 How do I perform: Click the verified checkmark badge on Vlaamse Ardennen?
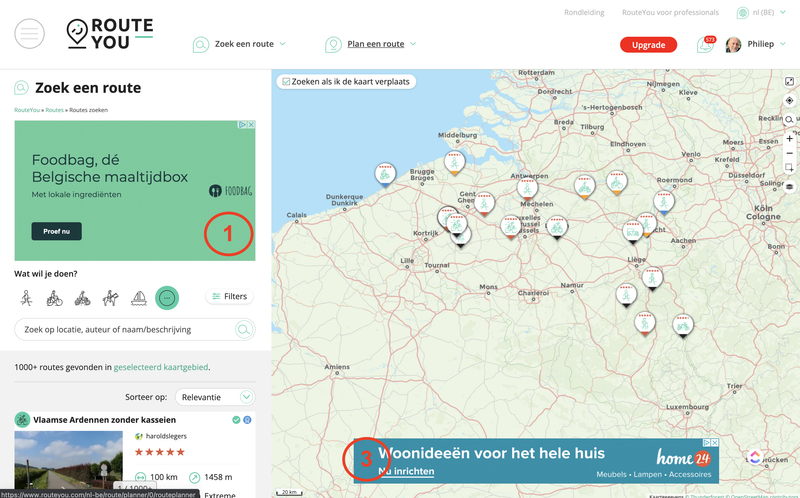coord(236,420)
